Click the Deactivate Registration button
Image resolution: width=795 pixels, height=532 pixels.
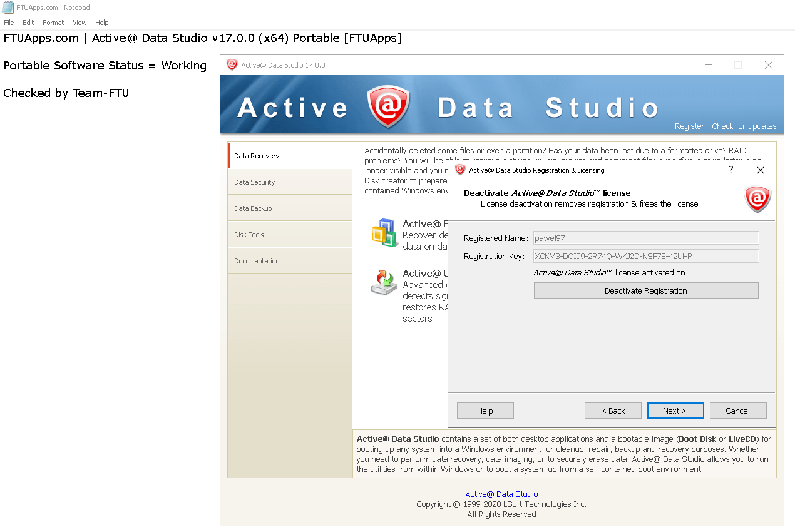[646, 290]
